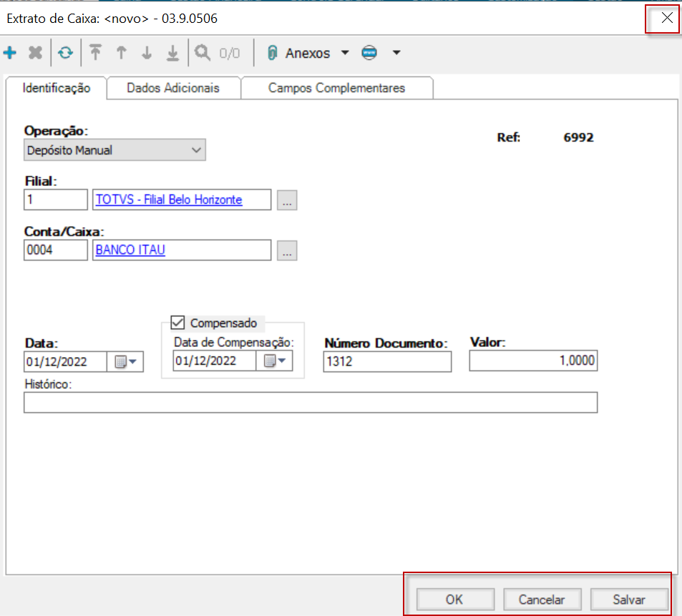Switch to the Identificação tab
Viewport: 682px width, 616px height.
click(56, 88)
